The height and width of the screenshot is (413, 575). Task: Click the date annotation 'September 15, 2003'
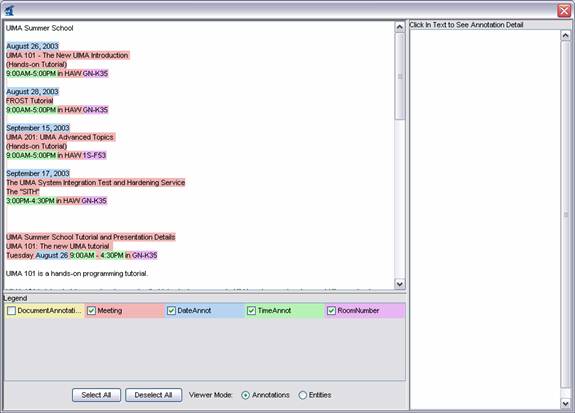[38, 128]
